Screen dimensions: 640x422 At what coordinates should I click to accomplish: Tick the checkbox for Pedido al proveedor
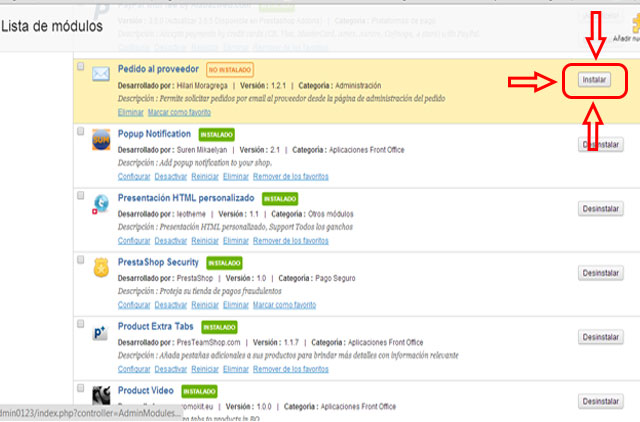(81, 66)
